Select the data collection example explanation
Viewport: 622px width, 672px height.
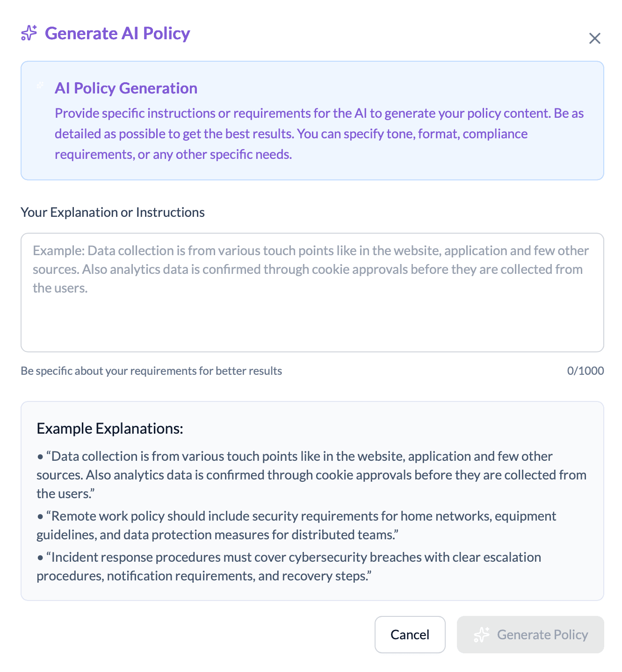pos(311,475)
